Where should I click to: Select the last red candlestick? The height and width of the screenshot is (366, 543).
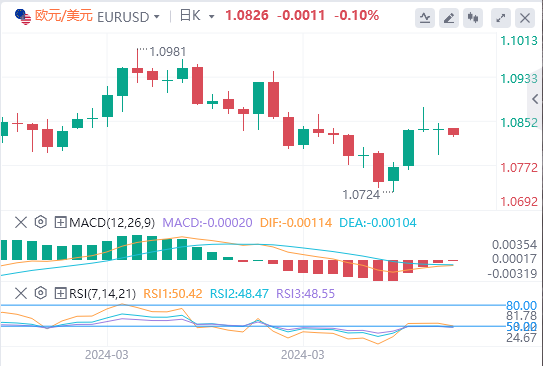[x=453, y=132]
